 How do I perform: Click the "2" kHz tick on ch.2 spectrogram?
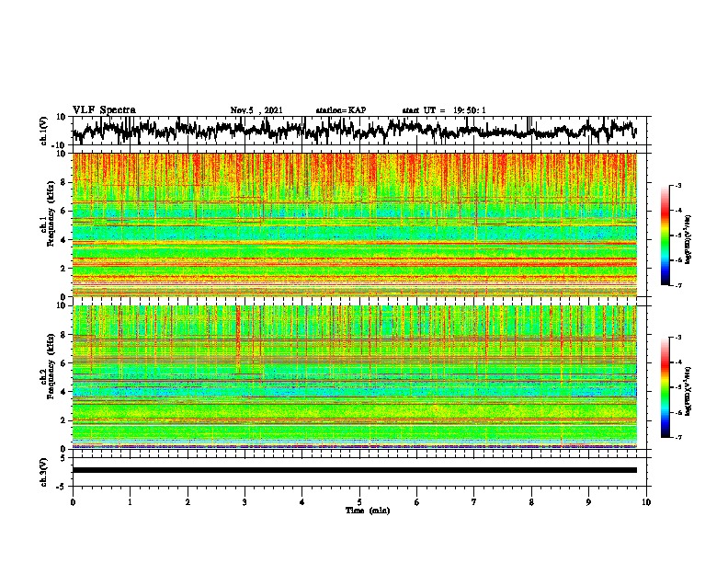tap(63, 420)
